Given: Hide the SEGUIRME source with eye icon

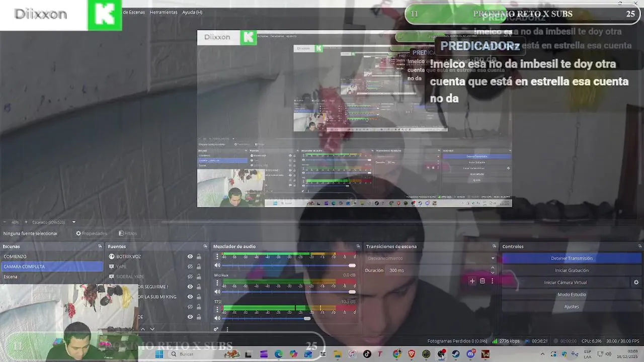Looking at the screenshot, I should 190,287.
